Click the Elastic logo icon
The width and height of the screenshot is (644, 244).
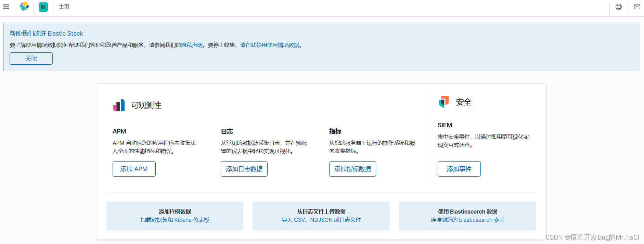[x=24, y=7]
